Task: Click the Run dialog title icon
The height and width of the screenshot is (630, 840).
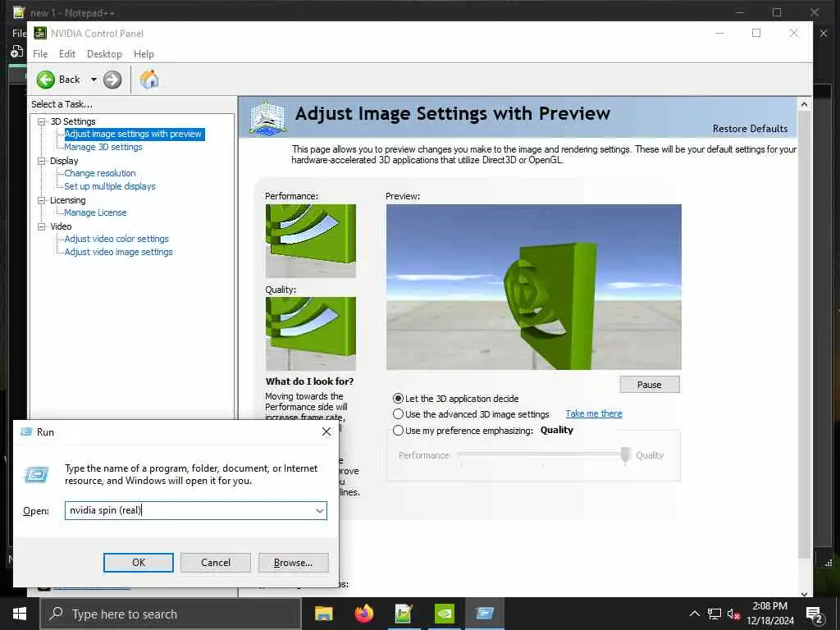Action: click(x=26, y=431)
